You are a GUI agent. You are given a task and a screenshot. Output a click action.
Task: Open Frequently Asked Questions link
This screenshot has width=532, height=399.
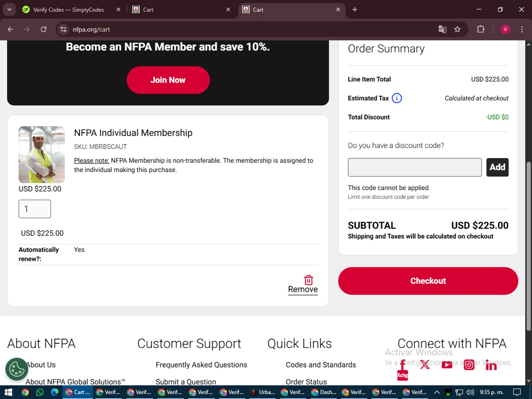[201, 365]
